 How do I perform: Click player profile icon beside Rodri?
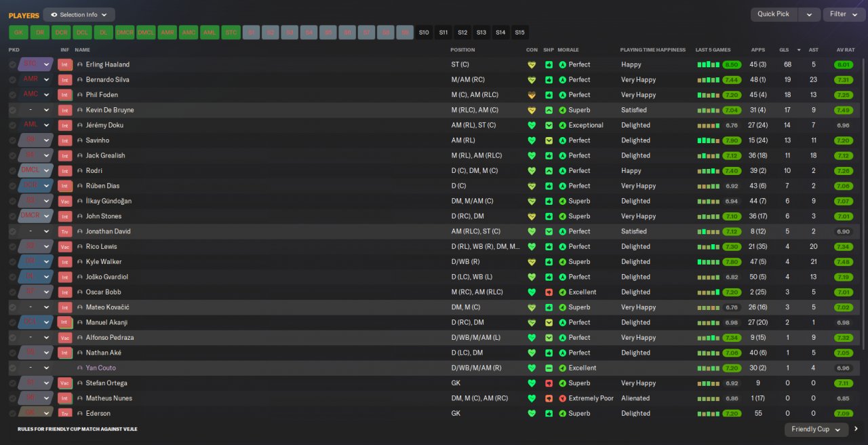tap(80, 171)
